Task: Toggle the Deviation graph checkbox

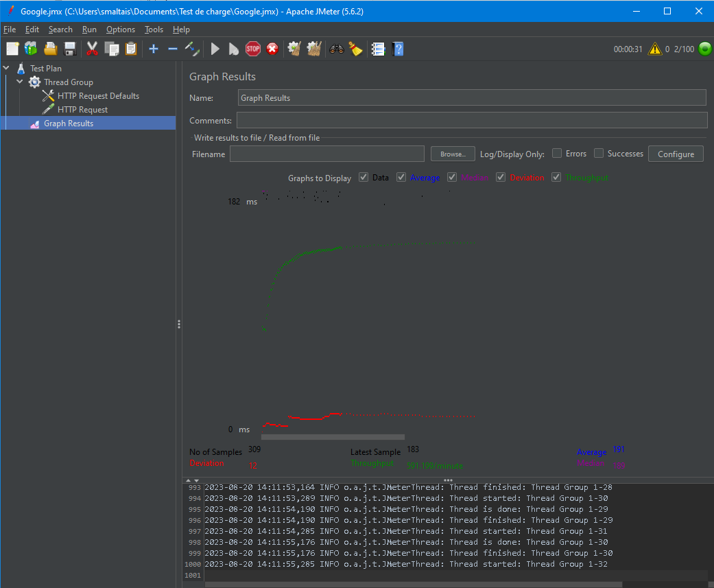Action: [x=501, y=178]
